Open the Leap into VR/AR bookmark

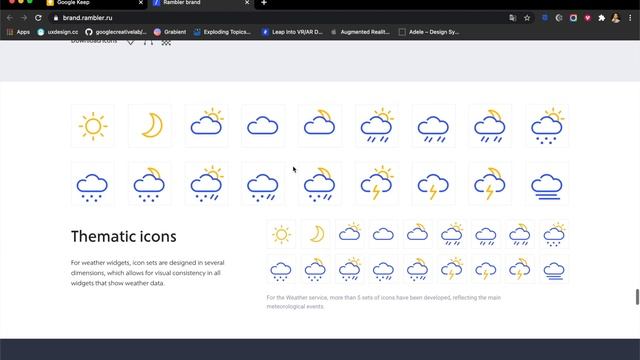[x=292, y=32]
